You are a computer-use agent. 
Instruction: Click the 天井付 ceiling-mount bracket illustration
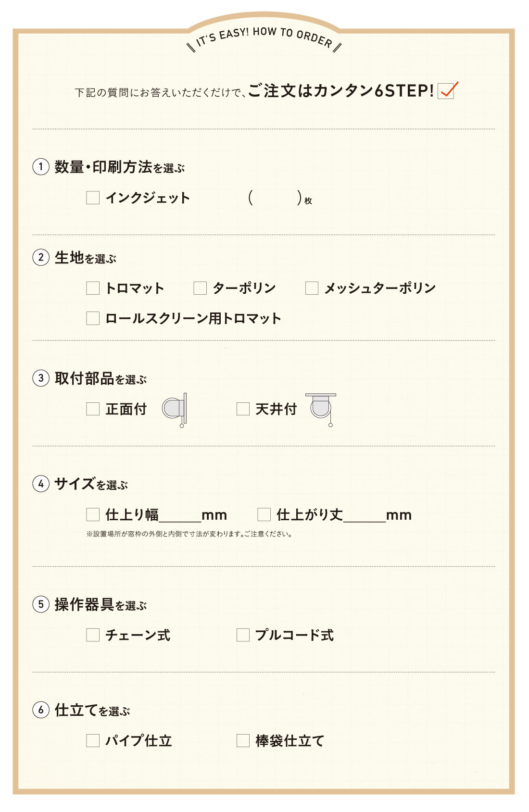(321, 408)
